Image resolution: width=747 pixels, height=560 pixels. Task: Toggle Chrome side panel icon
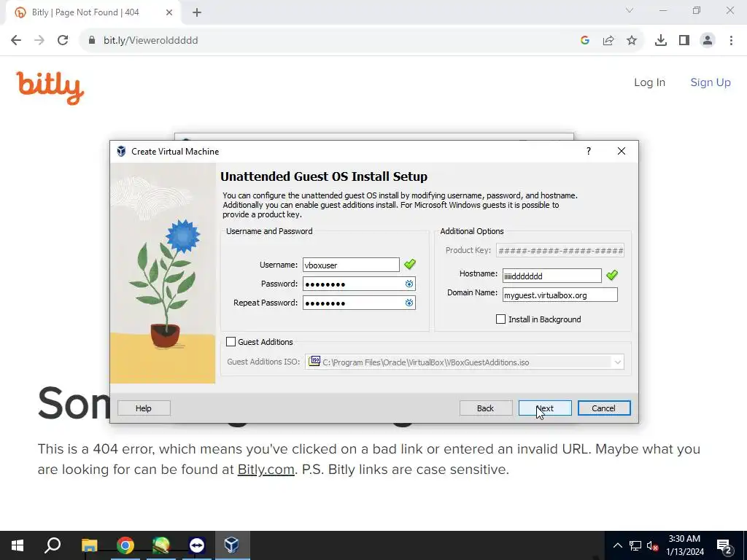(684, 41)
